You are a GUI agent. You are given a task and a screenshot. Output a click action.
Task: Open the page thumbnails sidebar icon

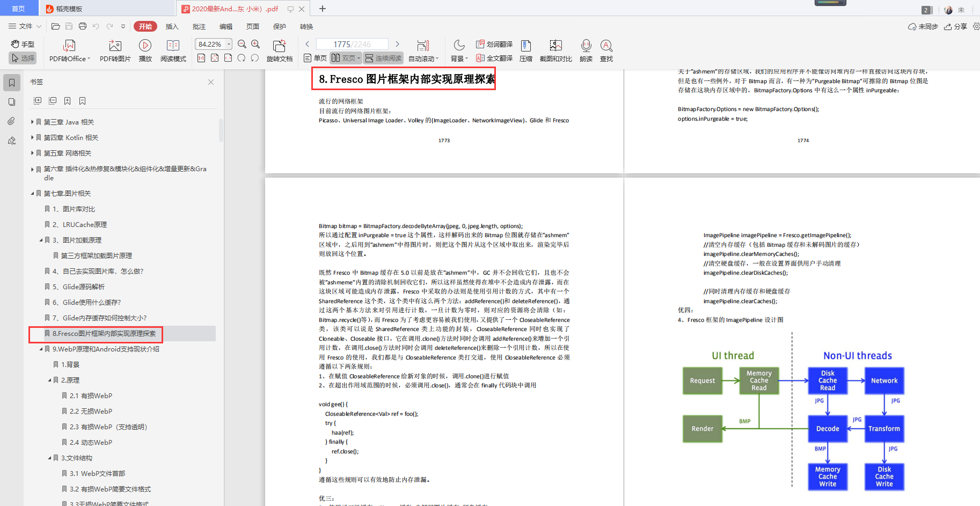[12, 102]
